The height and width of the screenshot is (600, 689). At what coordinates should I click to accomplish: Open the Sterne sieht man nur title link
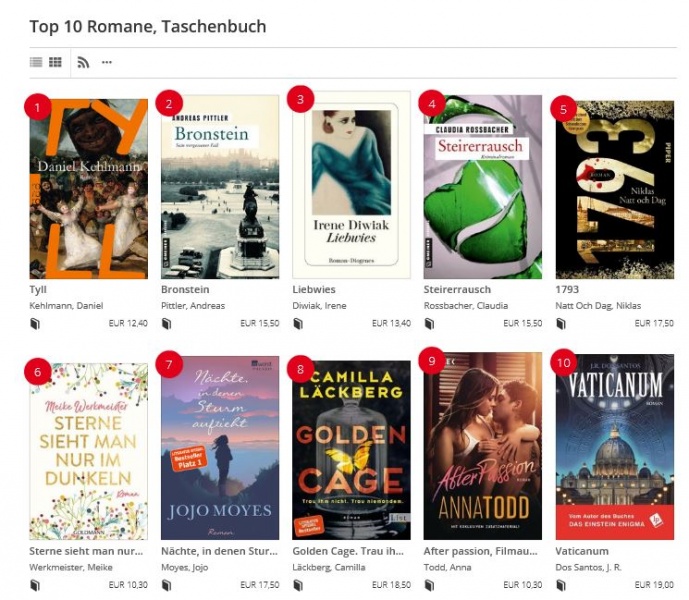click(86, 551)
